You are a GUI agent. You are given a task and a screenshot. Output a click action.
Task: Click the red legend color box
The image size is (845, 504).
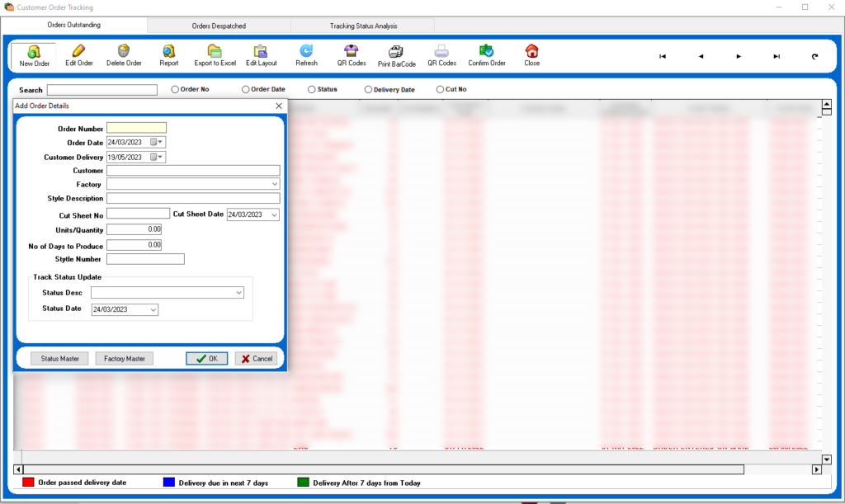click(x=27, y=483)
